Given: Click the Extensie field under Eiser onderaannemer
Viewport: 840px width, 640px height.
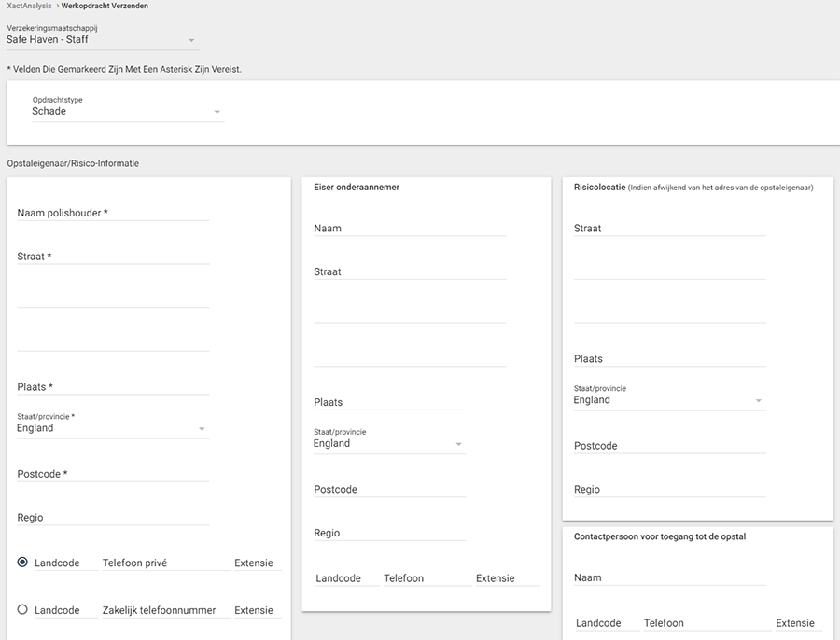Looking at the screenshot, I should point(508,578).
